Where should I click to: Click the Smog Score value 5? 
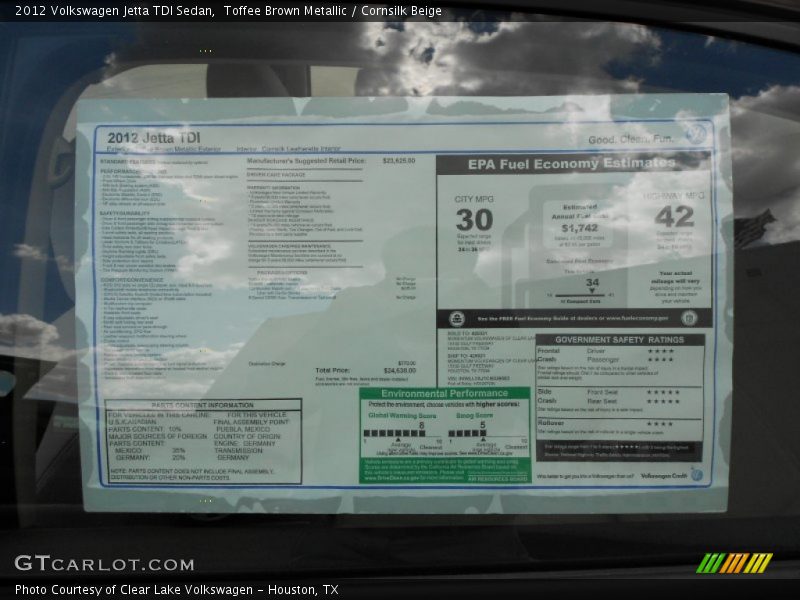[x=482, y=425]
